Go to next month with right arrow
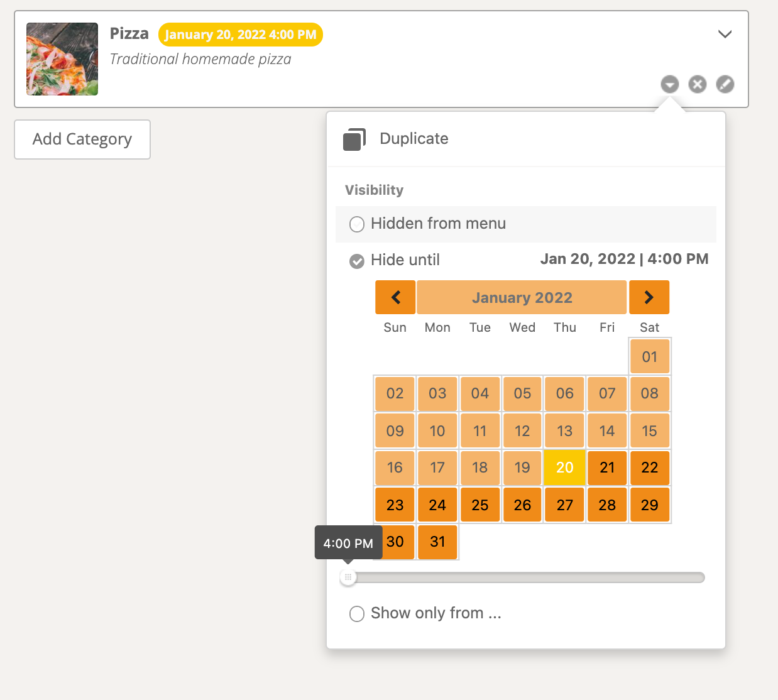This screenshot has width=778, height=700. (x=649, y=297)
